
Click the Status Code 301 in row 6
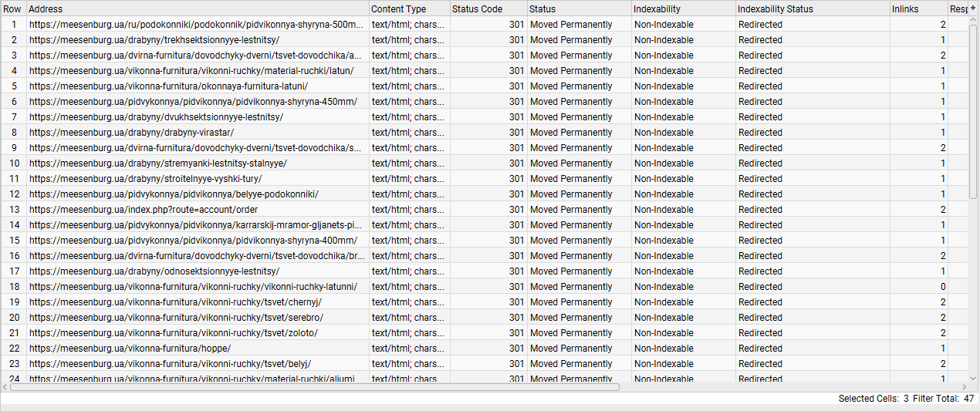(516, 102)
